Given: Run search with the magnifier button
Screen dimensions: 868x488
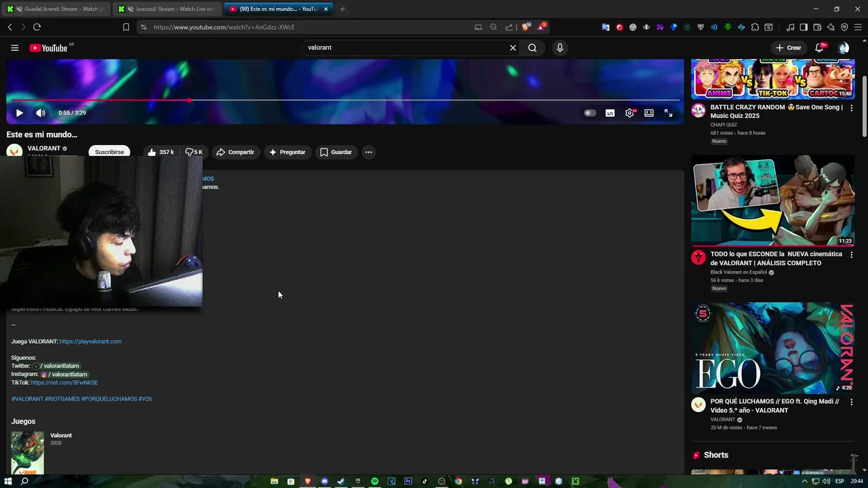Looking at the screenshot, I should coord(532,47).
